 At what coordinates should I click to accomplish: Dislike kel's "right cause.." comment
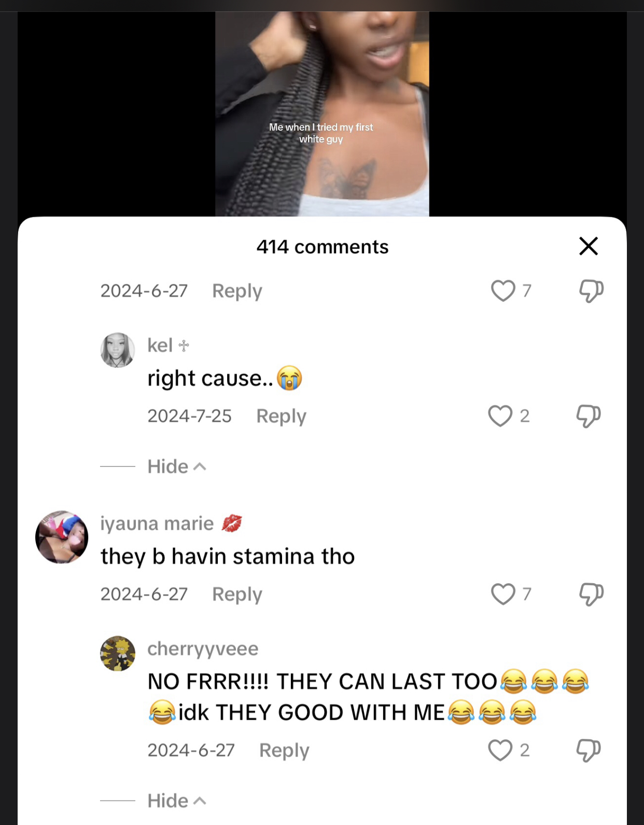pos(589,416)
